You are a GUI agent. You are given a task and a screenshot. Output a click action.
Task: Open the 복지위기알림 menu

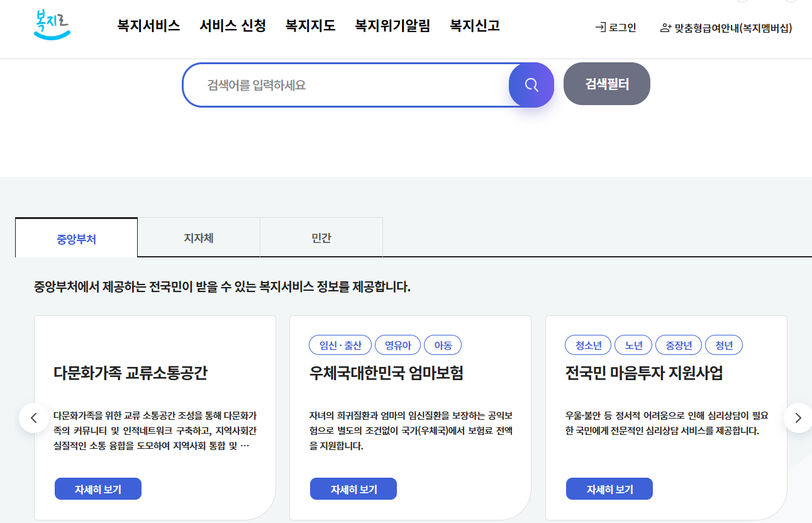coord(392,26)
